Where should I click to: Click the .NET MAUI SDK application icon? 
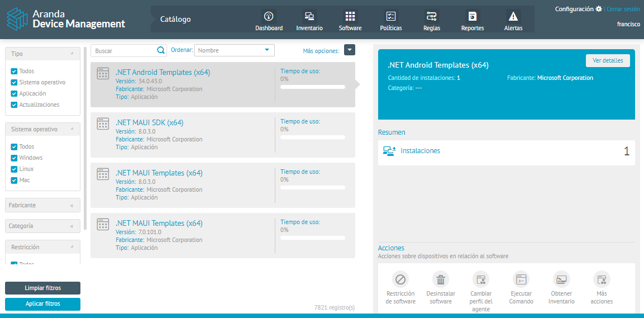click(103, 124)
